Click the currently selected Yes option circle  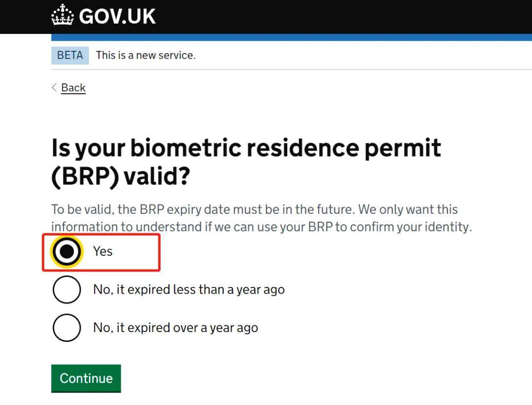pos(66,251)
